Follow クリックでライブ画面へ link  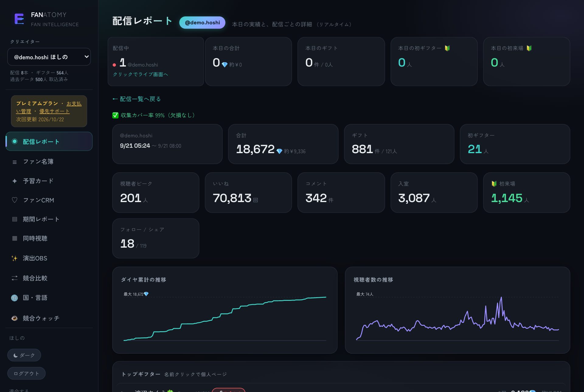coord(141,74)
